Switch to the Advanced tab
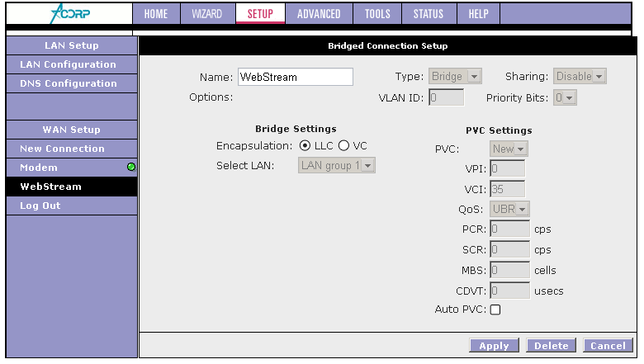This screenshot has height=364, width=644. (319, 14)
